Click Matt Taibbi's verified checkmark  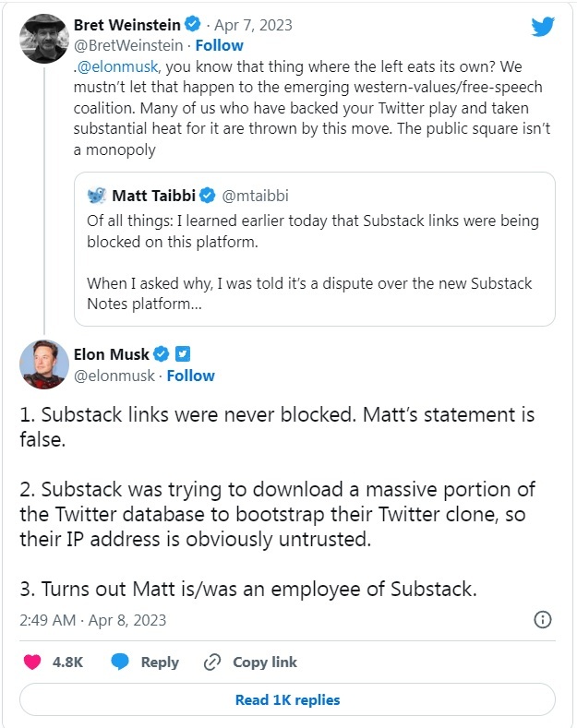[x=209, y=195]
